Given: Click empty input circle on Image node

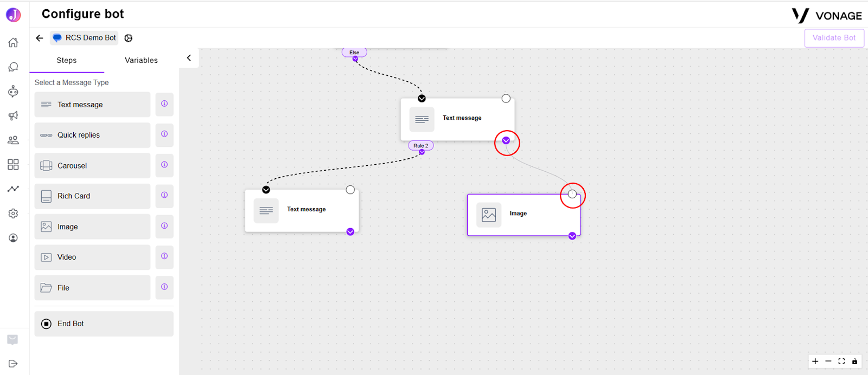Looking at the screenshot, I should tap(572, 194).
